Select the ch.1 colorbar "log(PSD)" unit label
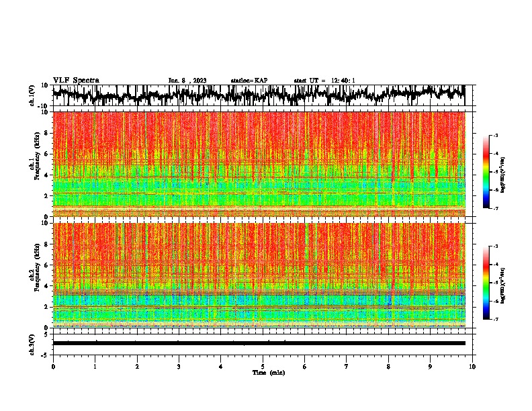Image resolution: width=532 pixels, height=411 pixels. [x=502, y=175]
